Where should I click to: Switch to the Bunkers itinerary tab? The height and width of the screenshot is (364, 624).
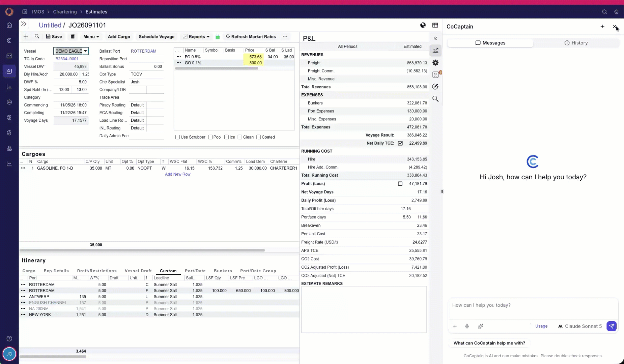223,271
